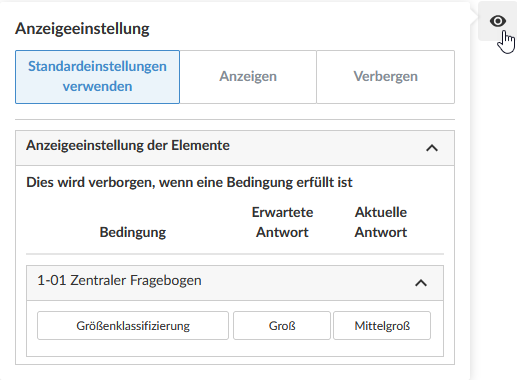Select the Verbergen option
This screenshot has height=380, width=517.
click(x=386, y=77)
